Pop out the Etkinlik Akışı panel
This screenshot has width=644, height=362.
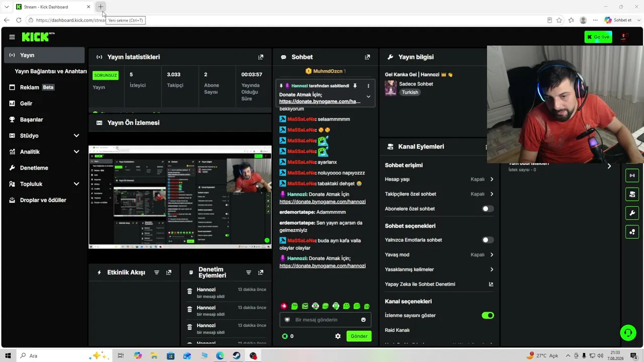(x=169, y=273)
